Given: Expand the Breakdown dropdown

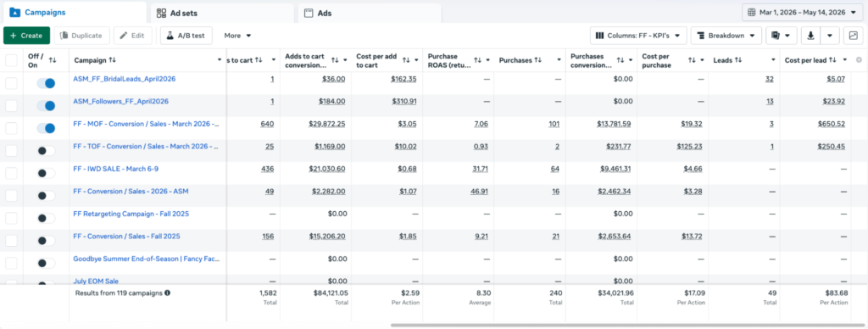Looking at the screenshot, I should [726, 36].
